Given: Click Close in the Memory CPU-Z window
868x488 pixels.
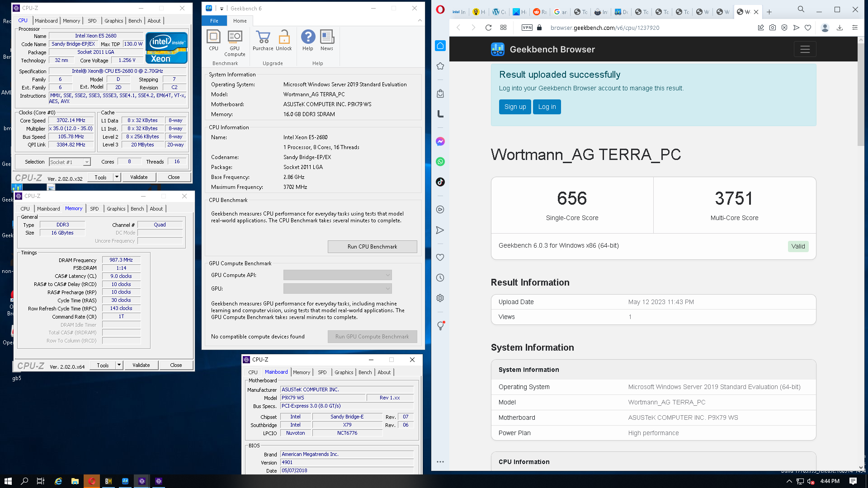Looking at the screenshot, I should pos(176,365).
